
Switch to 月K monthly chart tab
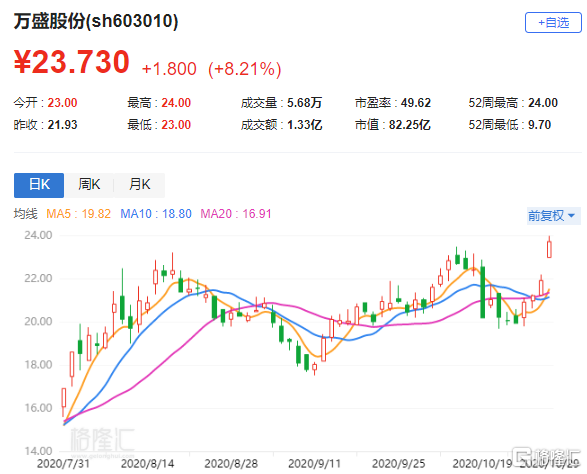(140, 185)
